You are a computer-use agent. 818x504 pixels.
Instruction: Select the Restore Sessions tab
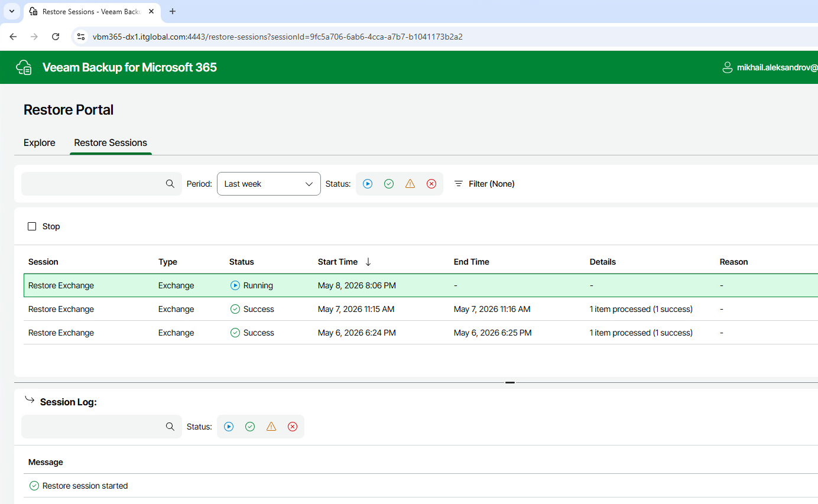click(111, 142)
